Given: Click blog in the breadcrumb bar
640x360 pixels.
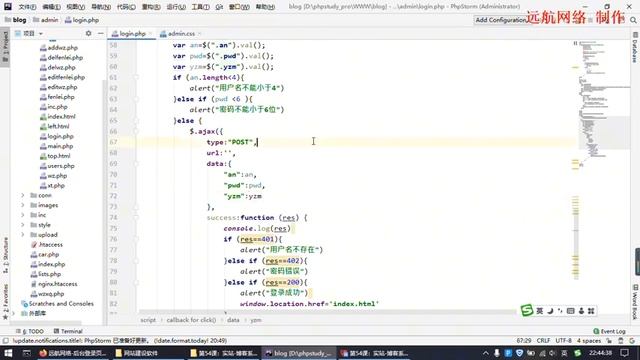Looking at the screenshot, I should (x=16, y=20).
